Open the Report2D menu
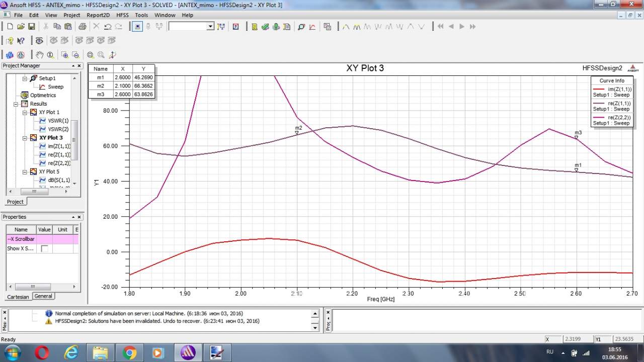 (98, 15)
